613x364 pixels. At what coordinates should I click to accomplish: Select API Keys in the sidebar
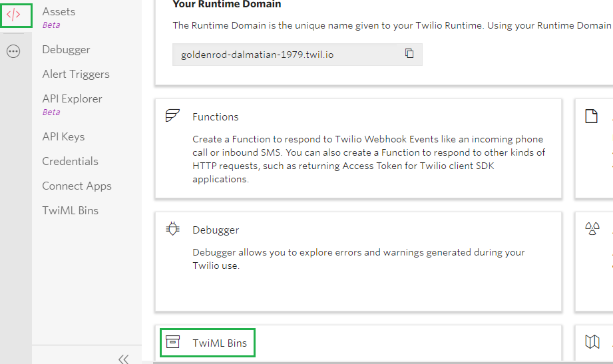tap(63, 136)
